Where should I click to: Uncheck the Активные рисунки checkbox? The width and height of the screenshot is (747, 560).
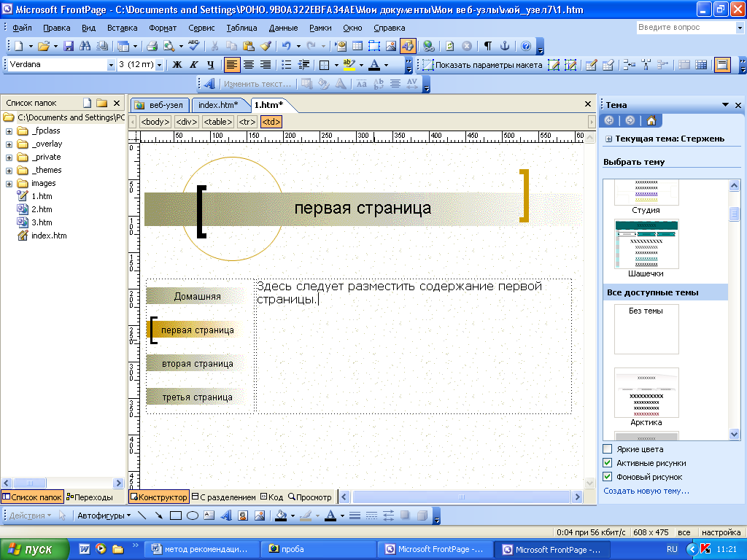point(608,462)
